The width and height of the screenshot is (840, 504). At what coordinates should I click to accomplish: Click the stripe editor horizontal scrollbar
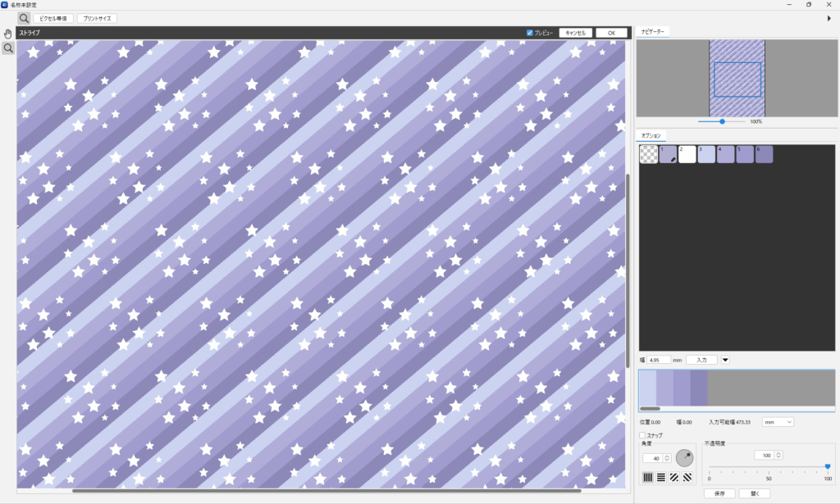tap(651, 409)
